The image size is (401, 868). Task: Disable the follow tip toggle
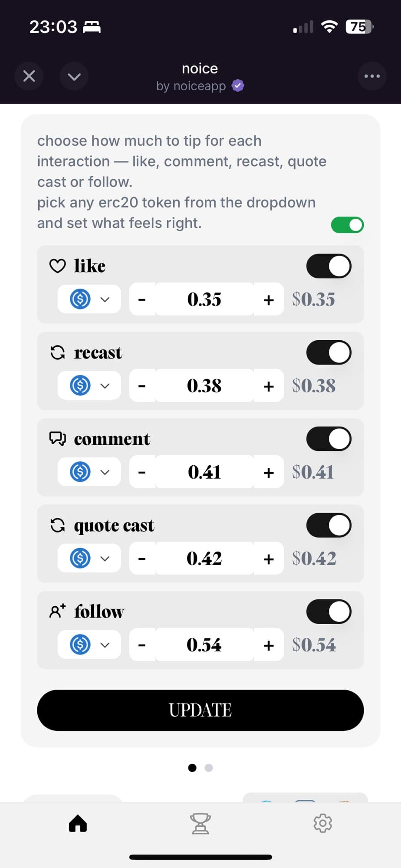329,611
